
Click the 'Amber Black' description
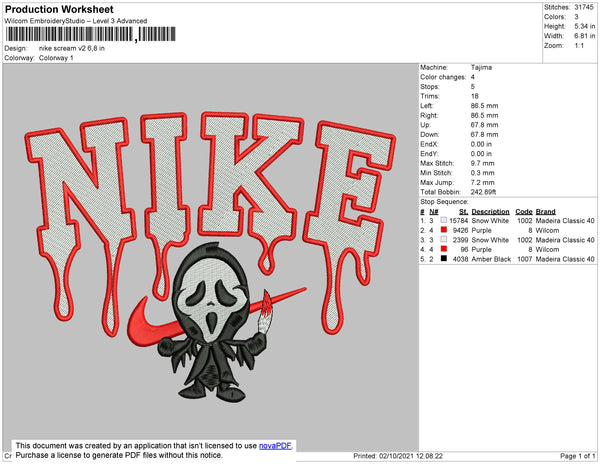coord(491,259)
